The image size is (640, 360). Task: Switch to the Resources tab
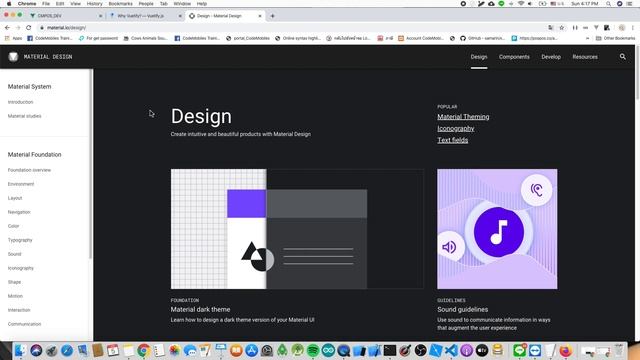pyautogui.click(x=585, y=57)
